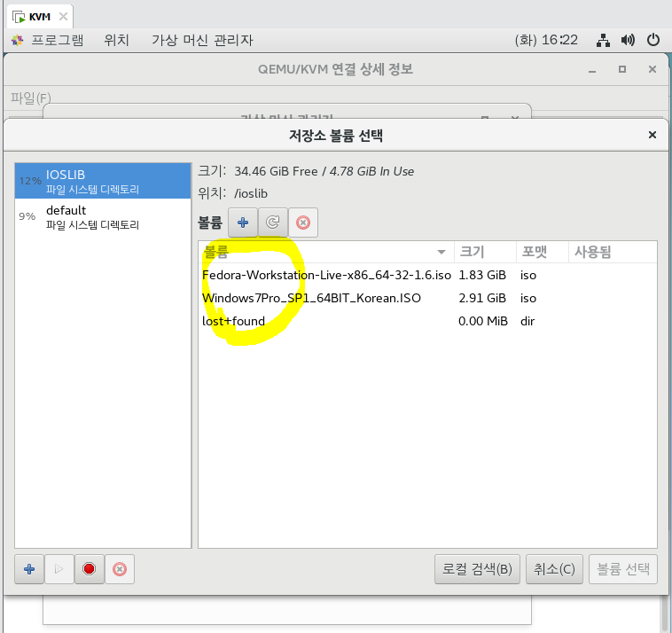This screenshot has height=633, width=672.
Task: Click the Activities logo icon in top bar
Action: click(x=17, y=40)
